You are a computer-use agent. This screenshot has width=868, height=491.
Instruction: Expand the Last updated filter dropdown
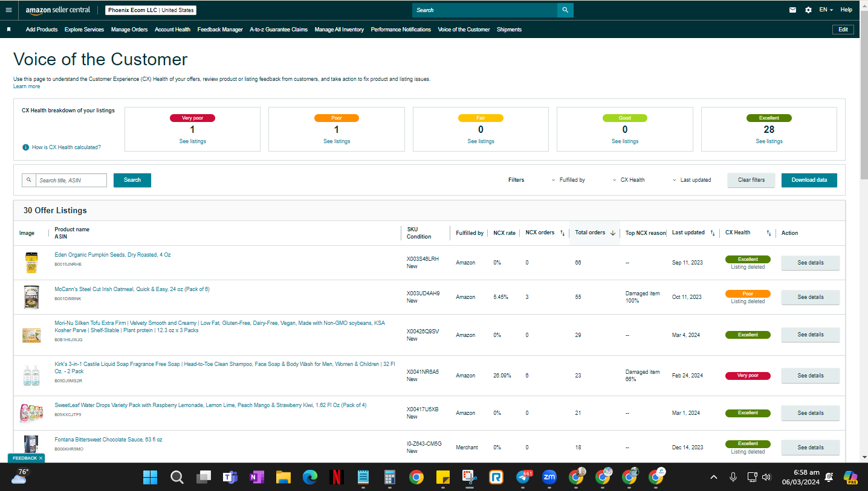coord(691,180)
